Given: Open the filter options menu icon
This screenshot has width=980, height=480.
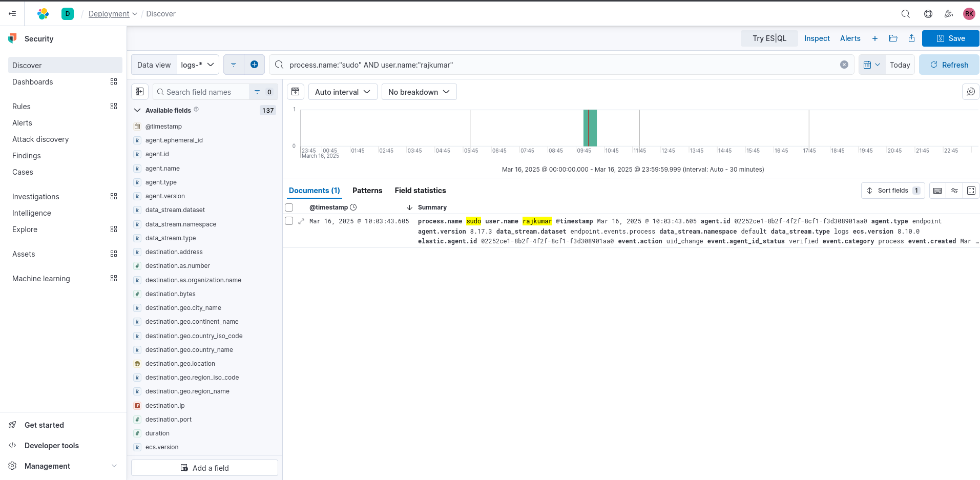Looking at the screenshot, I should [234, 65].
